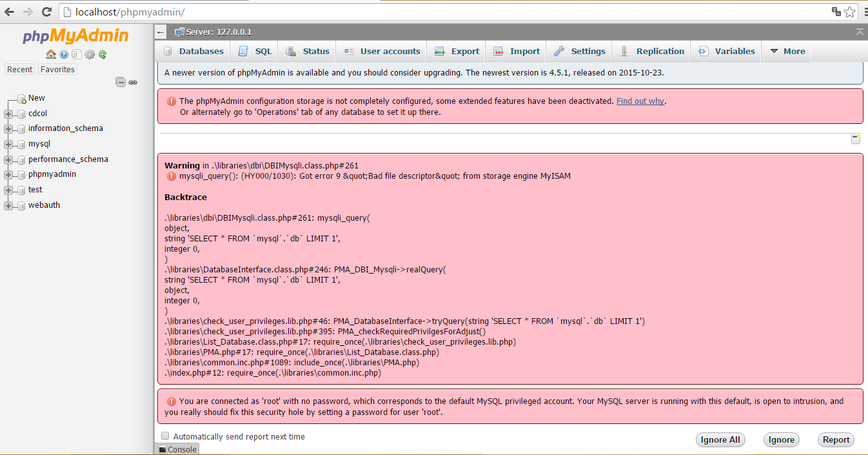Click the New database link
Viewport: 868px width, 455px height.
[x=37, y=98]
